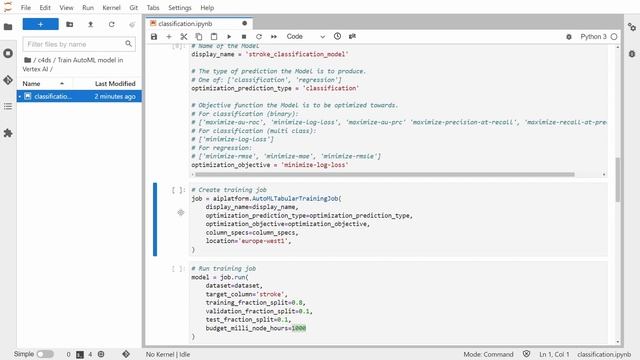Insert a cell below

169,37
